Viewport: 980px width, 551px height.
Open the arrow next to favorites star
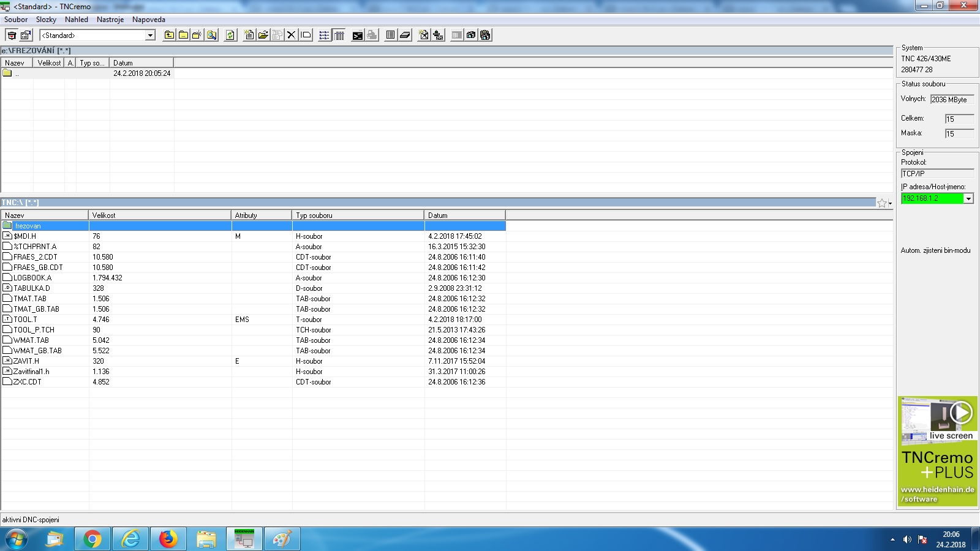click(890, 204)
